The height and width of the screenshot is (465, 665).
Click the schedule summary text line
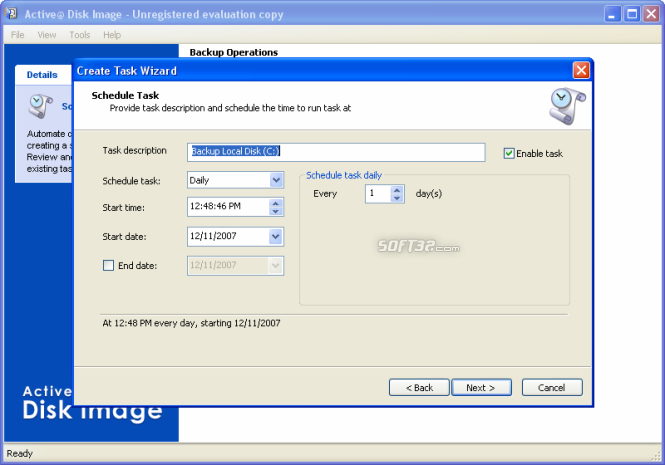coord(191,323)
